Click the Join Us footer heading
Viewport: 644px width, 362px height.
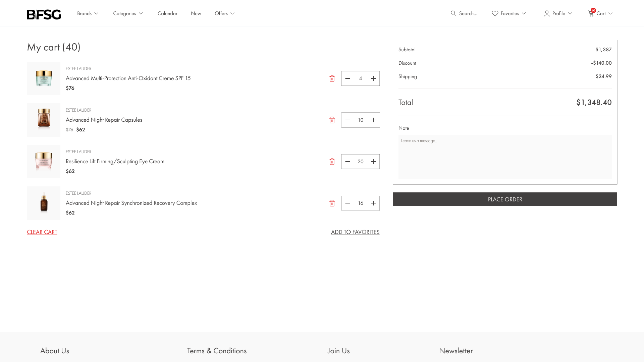[x=338, y=351]
